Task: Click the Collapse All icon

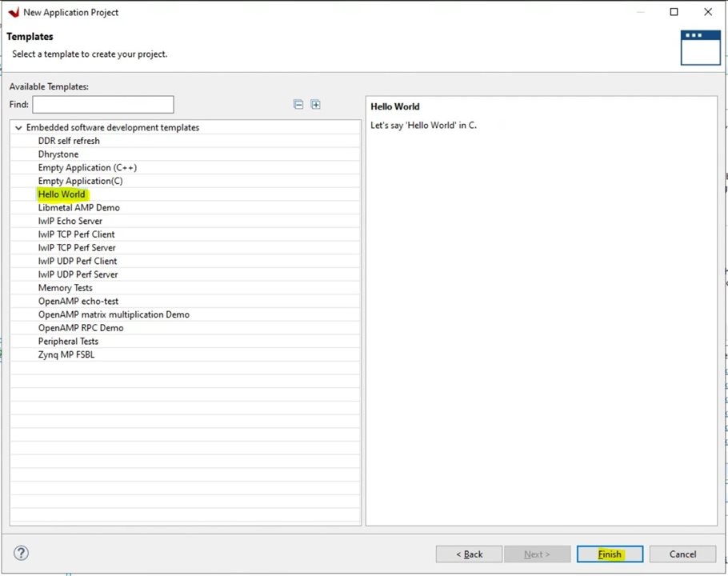Action: 298,105
